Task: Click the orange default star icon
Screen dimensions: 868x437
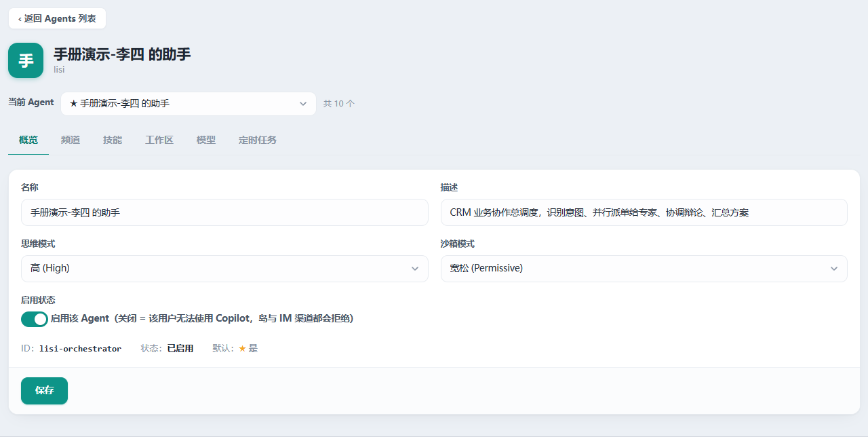Action: pos(242,349)
